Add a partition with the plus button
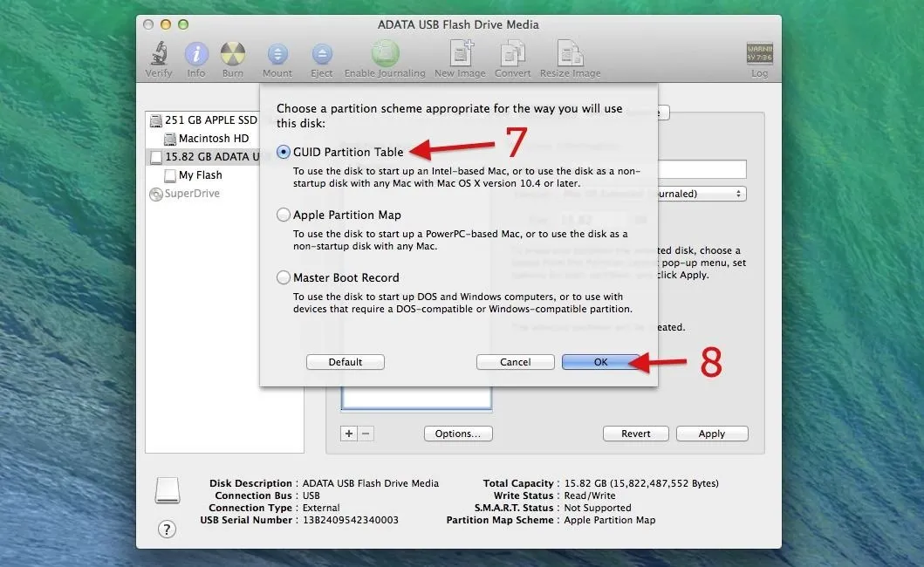 pos(349,434)
